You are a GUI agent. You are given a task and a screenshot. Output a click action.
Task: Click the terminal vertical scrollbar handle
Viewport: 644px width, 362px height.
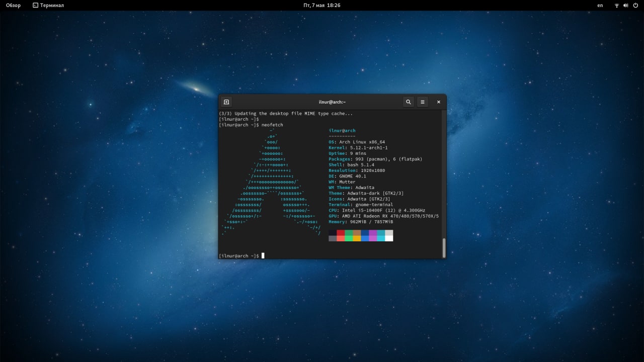click(x=444, y=248)
